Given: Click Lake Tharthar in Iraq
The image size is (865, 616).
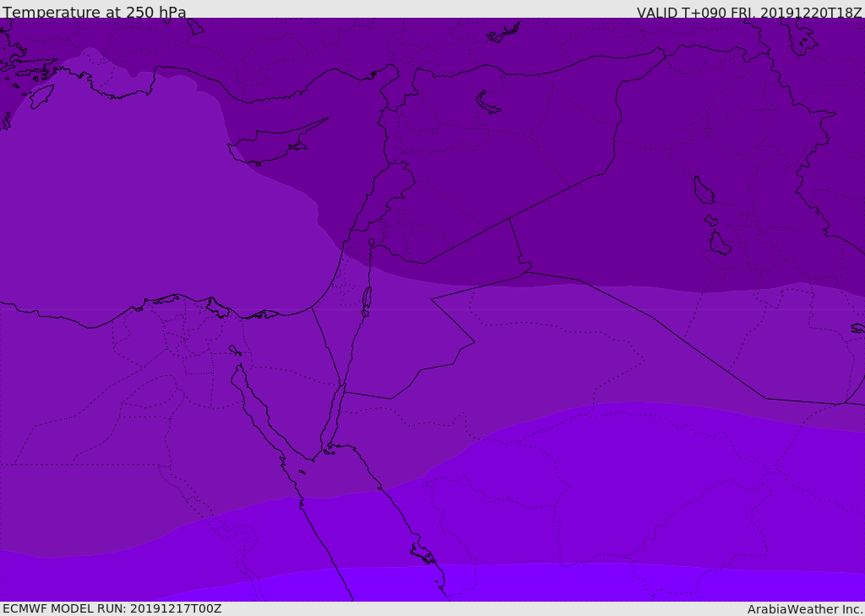Looking at the screenshot, I should [x=703, y=190].
